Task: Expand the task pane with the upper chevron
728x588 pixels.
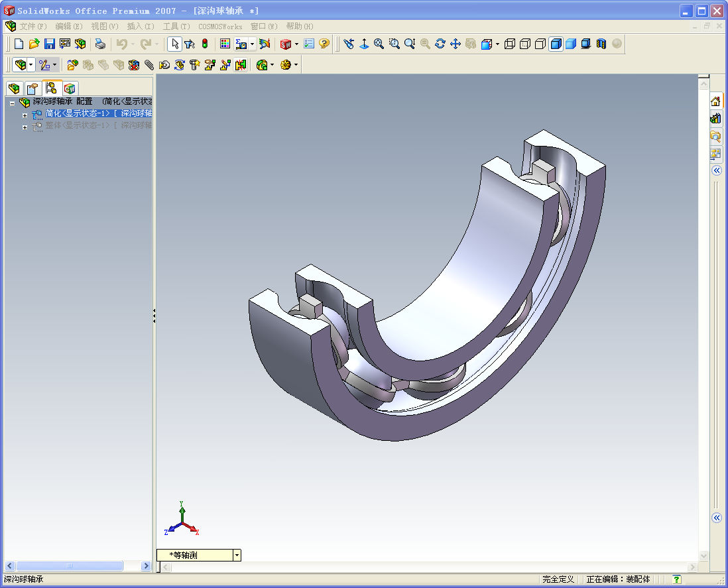Action: [717, 170]
